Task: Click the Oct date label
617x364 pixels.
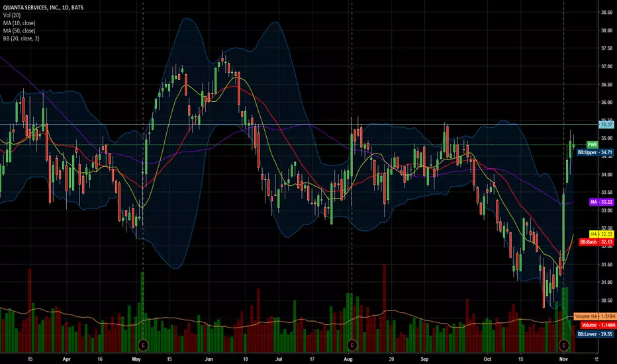Action: pos(487,359)
